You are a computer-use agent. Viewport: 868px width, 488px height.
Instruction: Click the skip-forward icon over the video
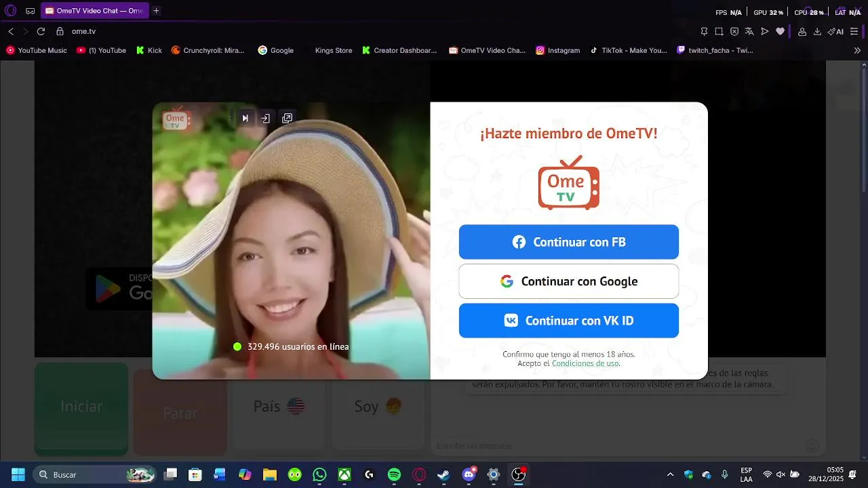tap(245, 118)
